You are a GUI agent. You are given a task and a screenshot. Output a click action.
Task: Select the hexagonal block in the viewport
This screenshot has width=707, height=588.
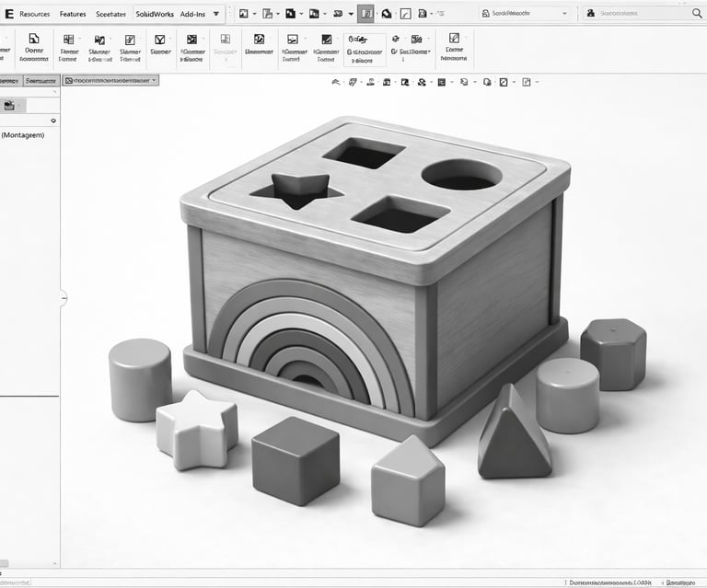click(x=614, y=353)
